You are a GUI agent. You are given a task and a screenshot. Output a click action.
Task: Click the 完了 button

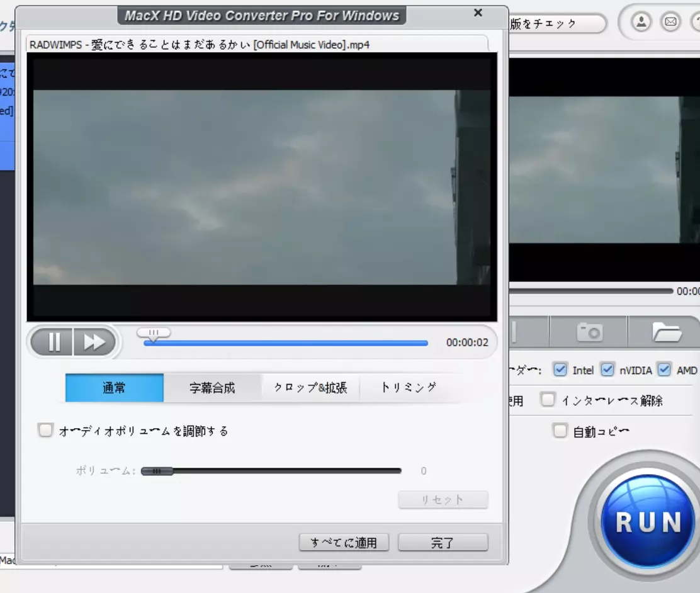443,543
